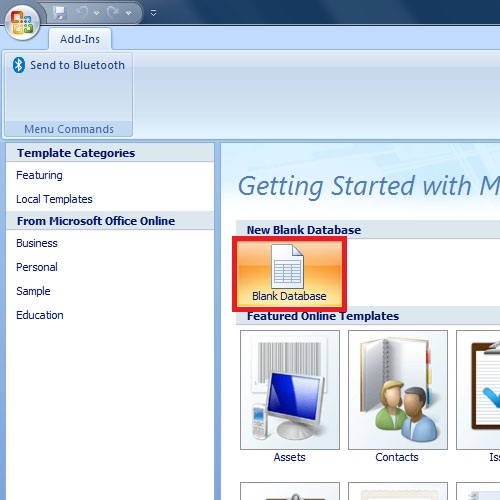Click the Menu Commands group label
The width and height of the screenshot is (500, 500).
click(x=69, y=129)
